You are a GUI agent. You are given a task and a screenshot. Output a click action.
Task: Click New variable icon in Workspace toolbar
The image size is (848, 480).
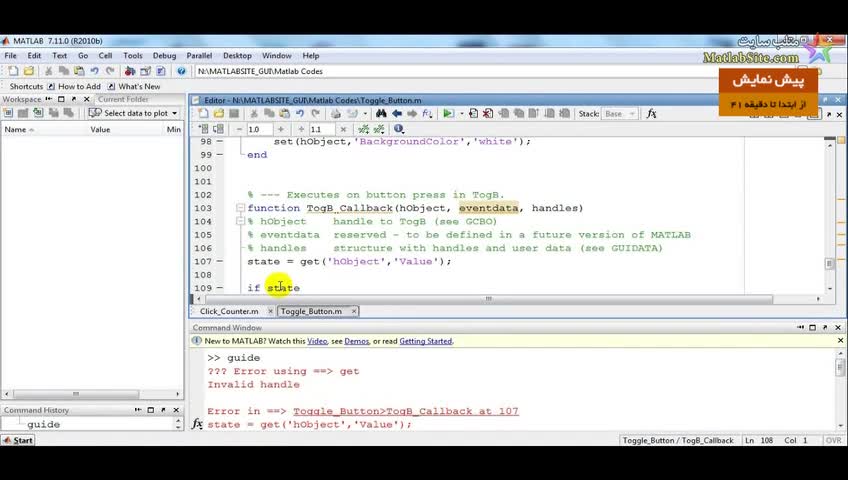pyautogui.click(x=8, y=113)
